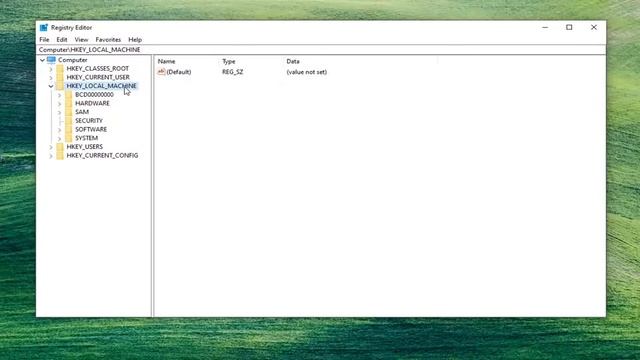This screenshot has width=640, height=360.
Task: Click the HARDWARE folder icon
Action: pos(69,103)
